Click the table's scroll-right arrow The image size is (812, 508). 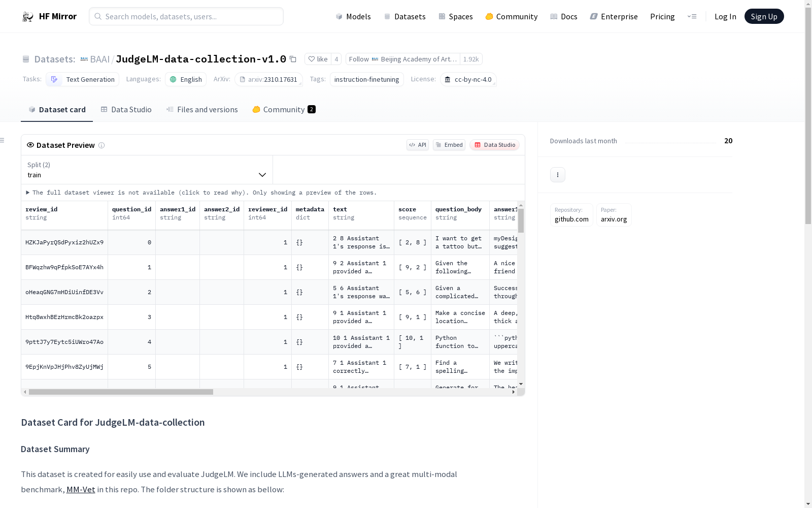514,392
